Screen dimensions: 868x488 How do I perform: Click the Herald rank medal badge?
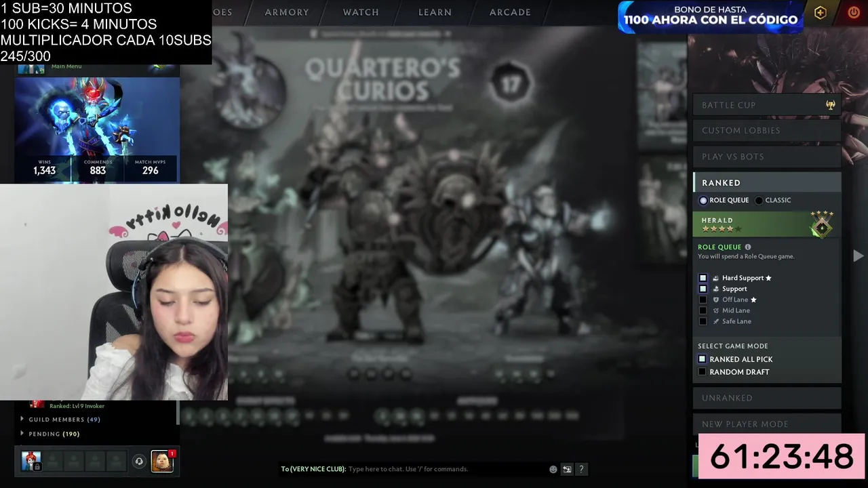tap(822, 224)
